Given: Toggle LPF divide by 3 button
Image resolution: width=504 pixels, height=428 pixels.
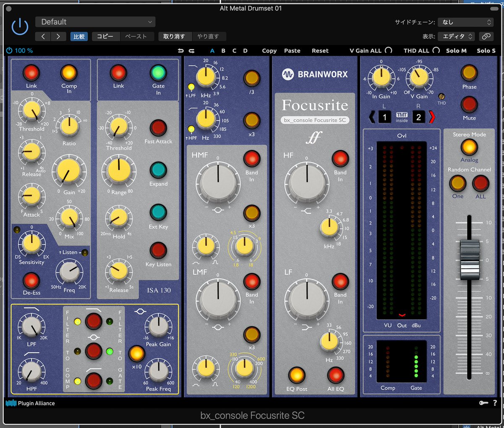Looking at the screenshot, I should tap(252, 78).
